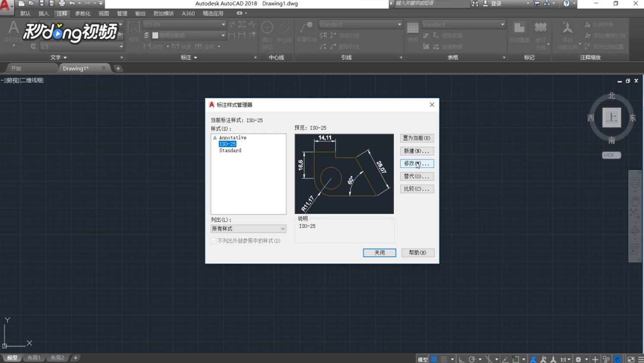644x363 pixels.
Task: Click the Save As icon in quick access
Action: 51,3
